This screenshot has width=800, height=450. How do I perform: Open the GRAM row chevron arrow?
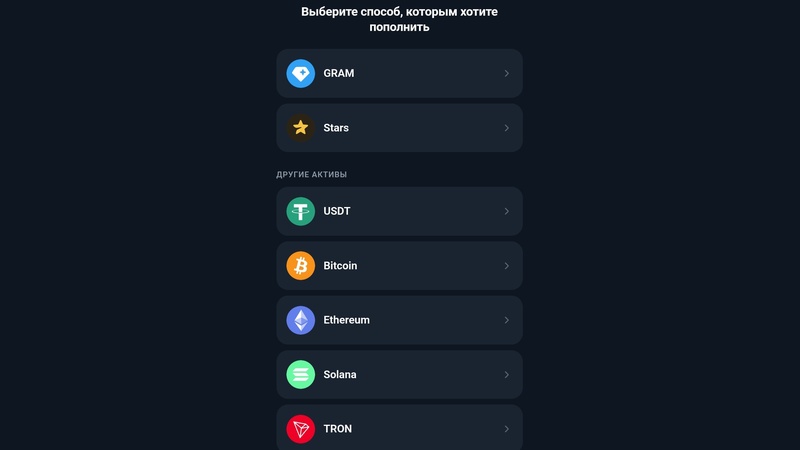coord(507,73)
